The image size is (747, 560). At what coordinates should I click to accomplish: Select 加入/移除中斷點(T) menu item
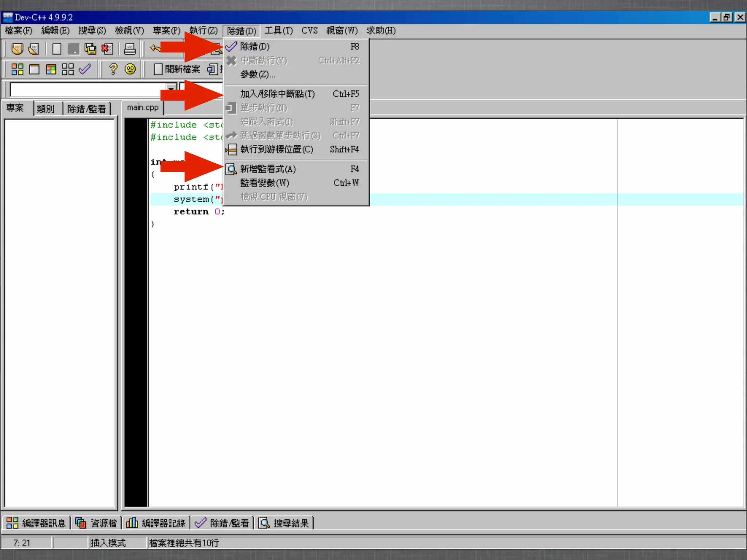coord(277,94)
